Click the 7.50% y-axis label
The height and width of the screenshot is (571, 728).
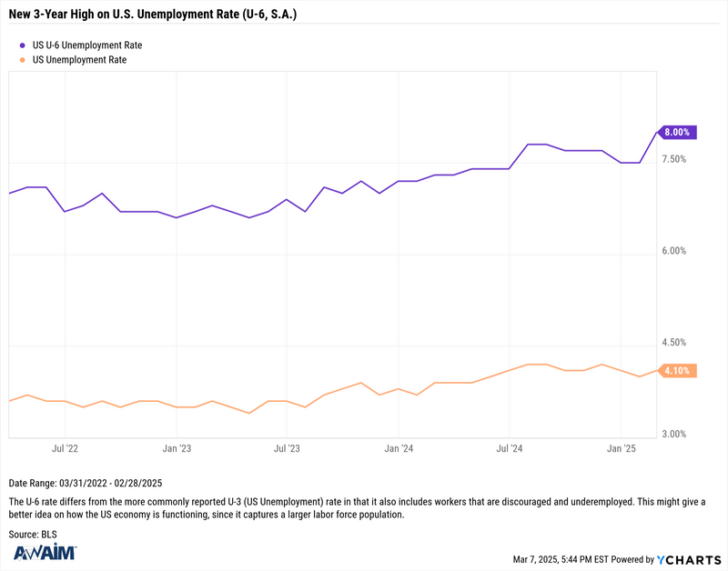coord(673,159)
